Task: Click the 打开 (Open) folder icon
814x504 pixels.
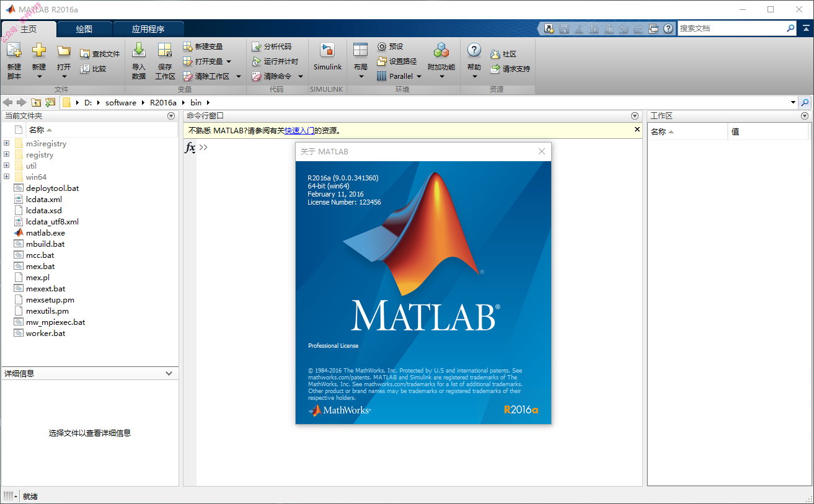Action: (x=63, y=51)
